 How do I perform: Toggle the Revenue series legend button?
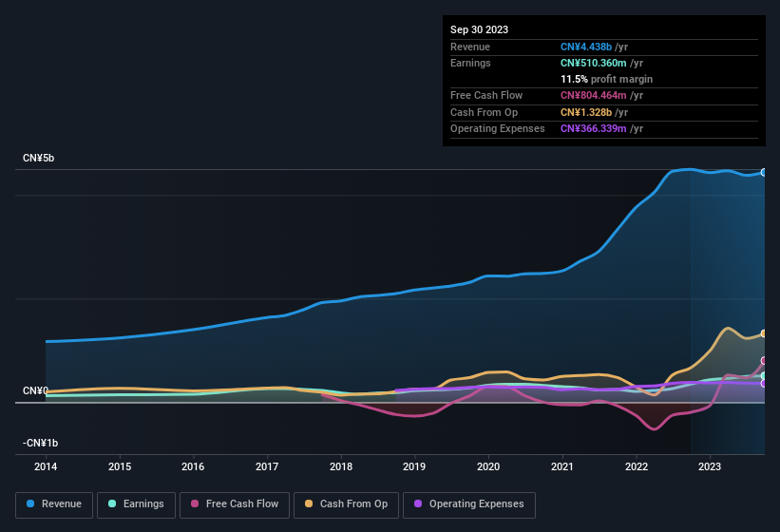tap(54, 504)
